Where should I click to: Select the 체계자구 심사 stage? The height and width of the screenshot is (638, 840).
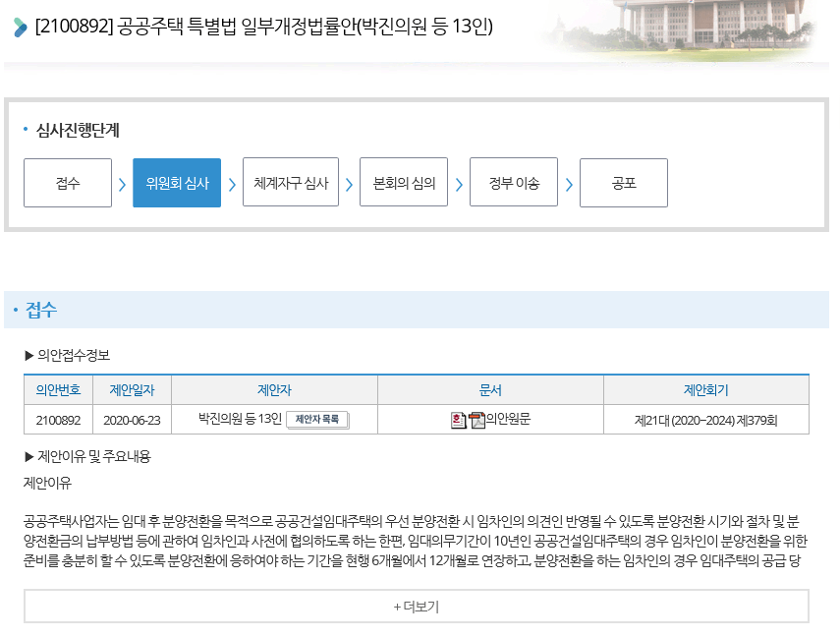point(291,183)
